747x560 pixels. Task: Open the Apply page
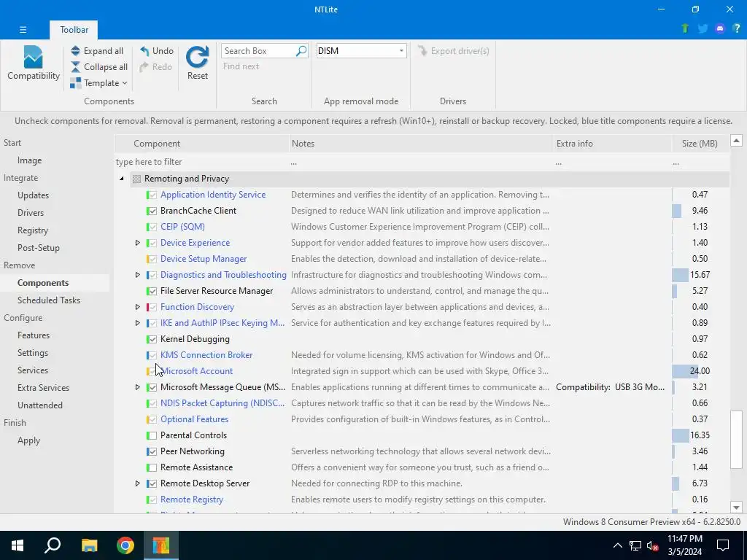28,440
